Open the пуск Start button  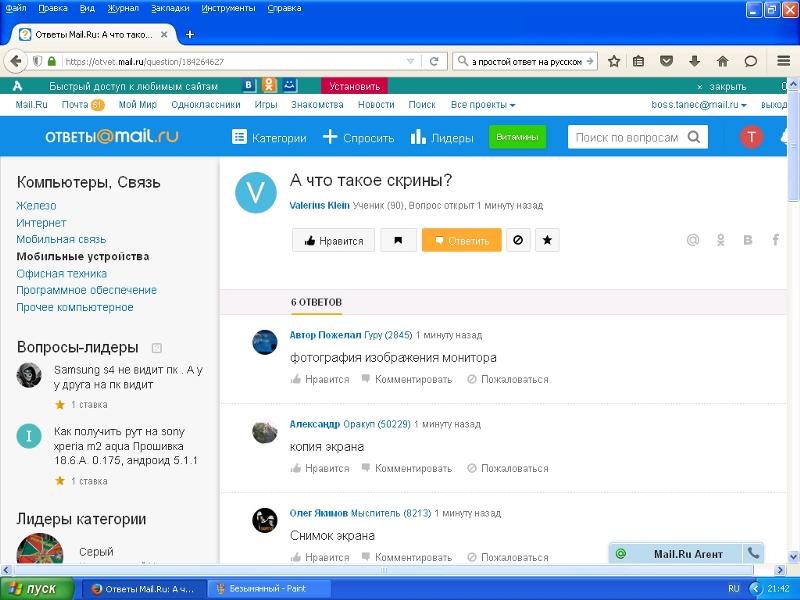pos(37,589)
